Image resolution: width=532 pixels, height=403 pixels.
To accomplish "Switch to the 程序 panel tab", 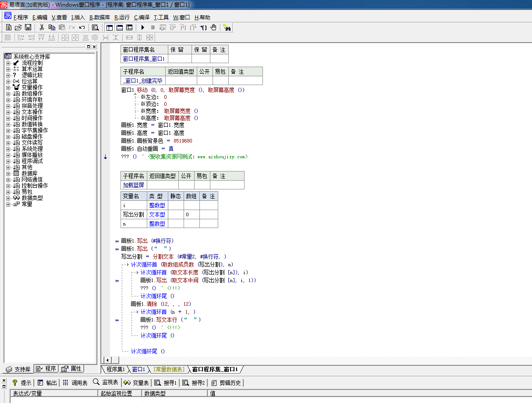I will pyautogui.click(x=46, y=369).
